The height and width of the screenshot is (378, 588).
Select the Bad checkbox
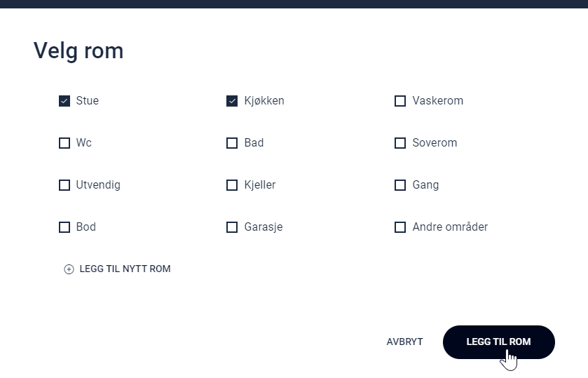click(232, 143)
